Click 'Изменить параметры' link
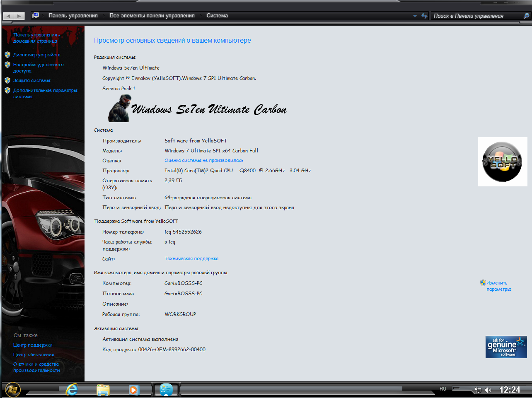 coord(498,286)
